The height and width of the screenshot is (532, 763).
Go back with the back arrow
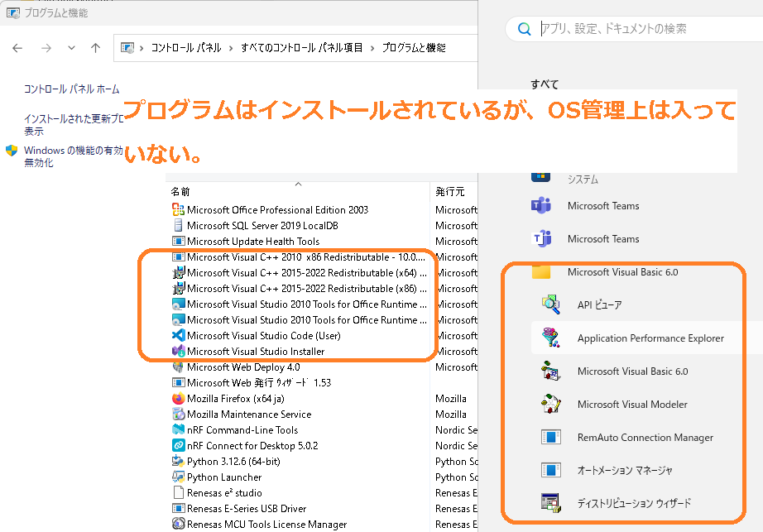coord(17,48)
